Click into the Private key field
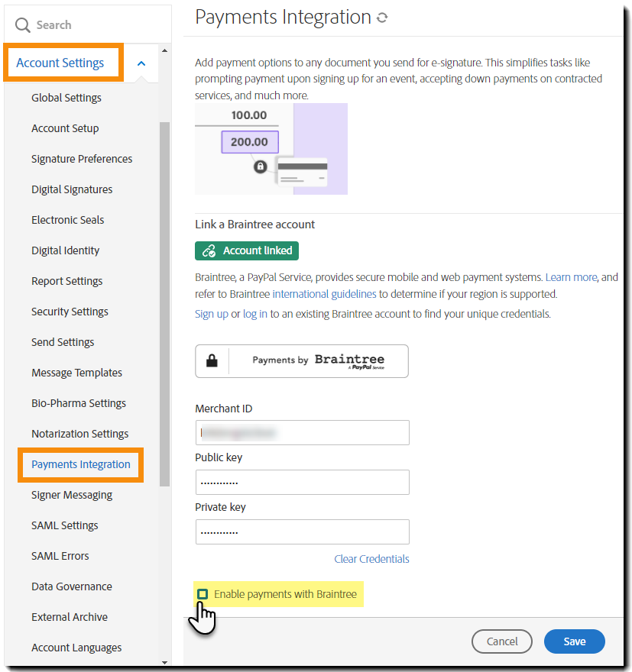This screenshot has width=632, height=672. tap(302, 531)
